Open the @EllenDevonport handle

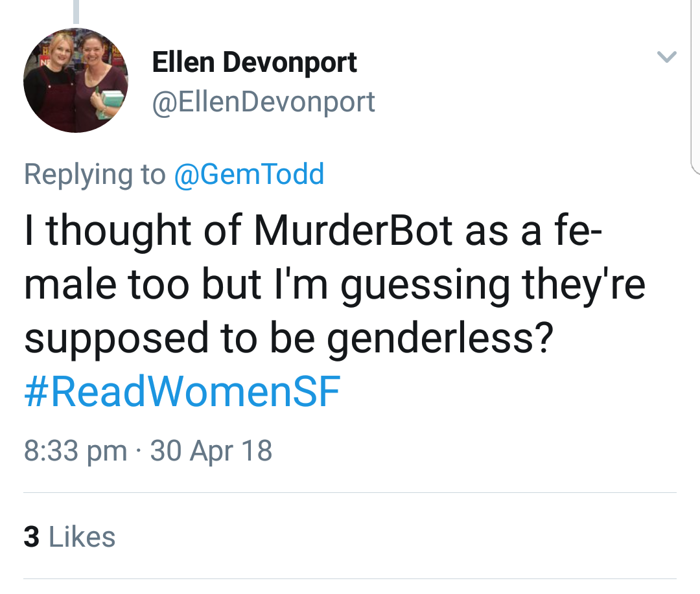tap(263, 102)
